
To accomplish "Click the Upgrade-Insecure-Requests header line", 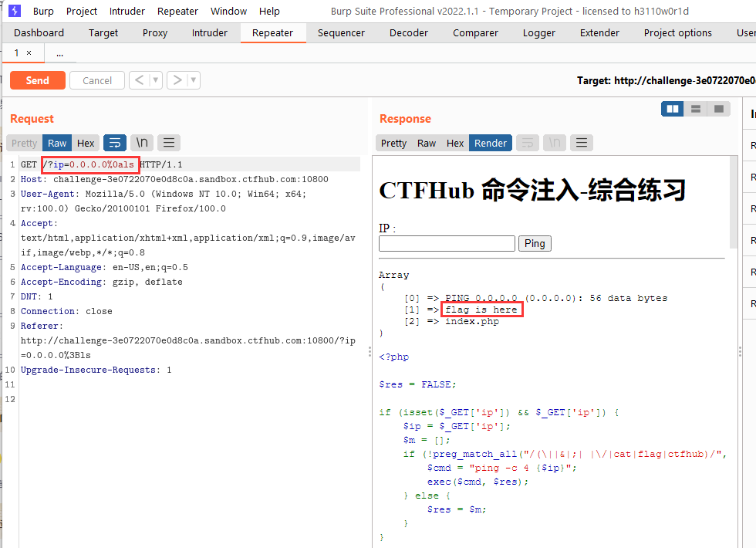I will click(x=96, y=370).
